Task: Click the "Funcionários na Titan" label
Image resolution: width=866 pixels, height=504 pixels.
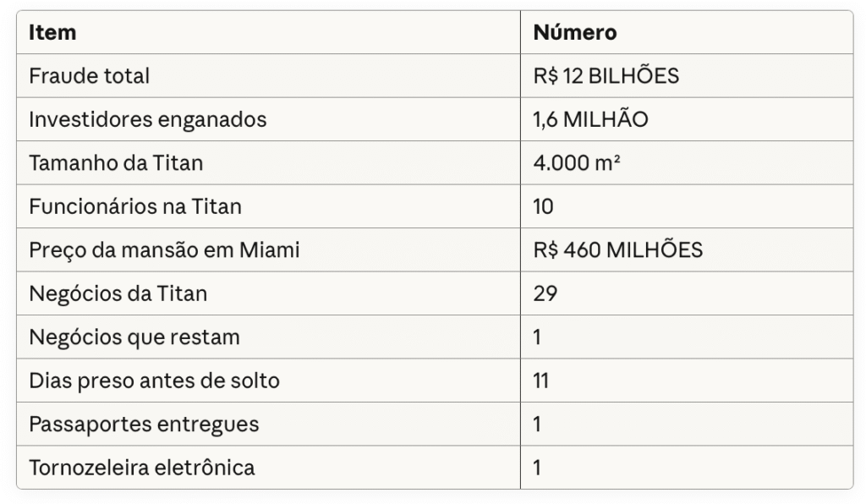Action: point(136,206)
